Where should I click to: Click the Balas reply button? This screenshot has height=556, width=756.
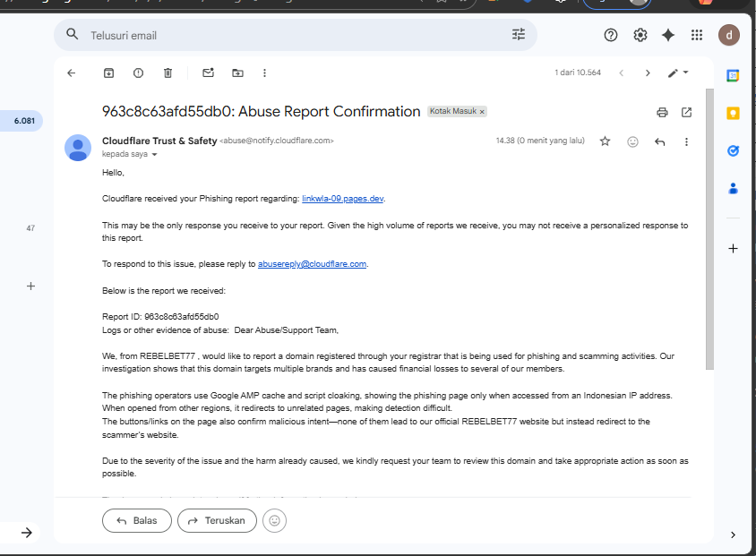137,521
